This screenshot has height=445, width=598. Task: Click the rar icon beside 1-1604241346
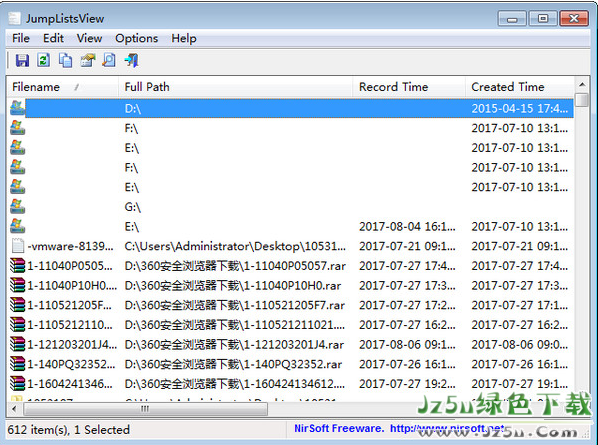18,384
